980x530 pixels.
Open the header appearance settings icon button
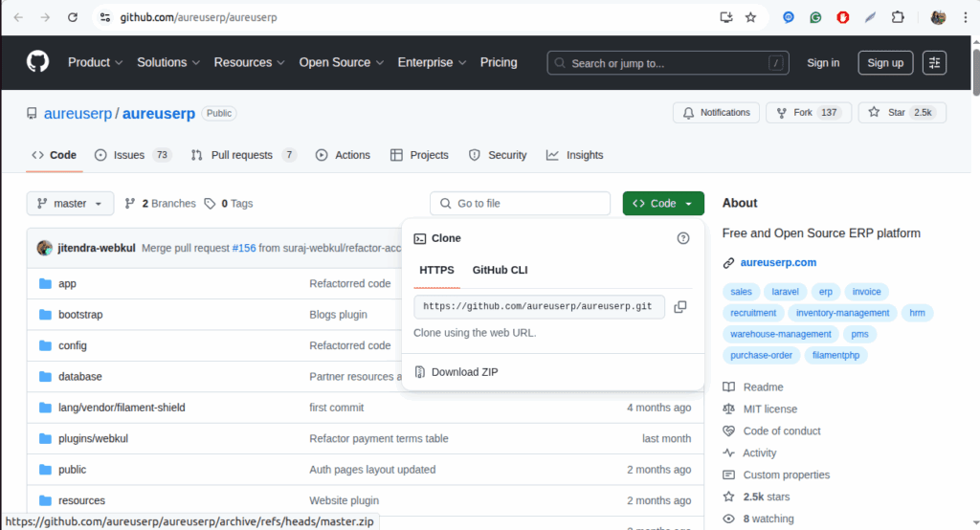pos(934,62)
